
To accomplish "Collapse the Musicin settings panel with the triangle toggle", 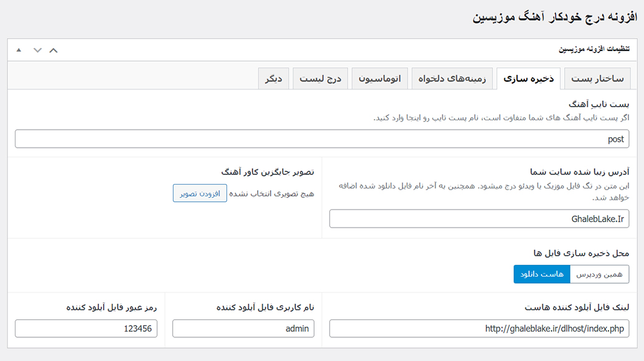I will [19, 50].
